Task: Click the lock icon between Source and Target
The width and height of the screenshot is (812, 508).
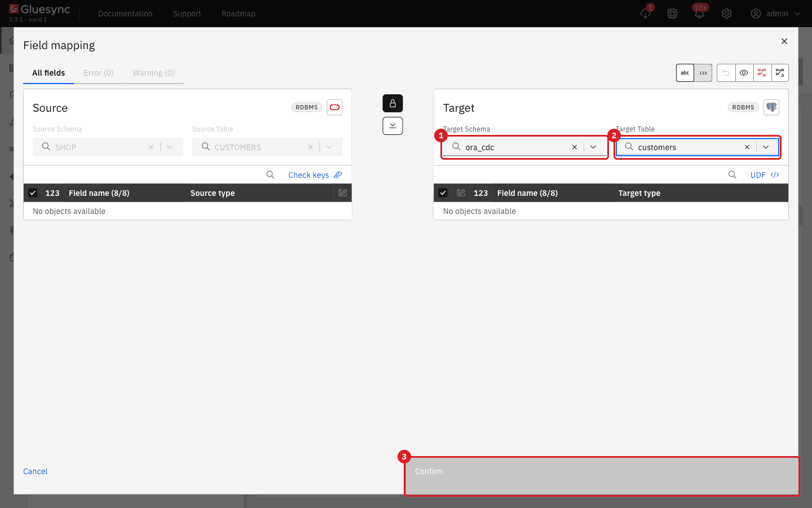Action: 392,103
